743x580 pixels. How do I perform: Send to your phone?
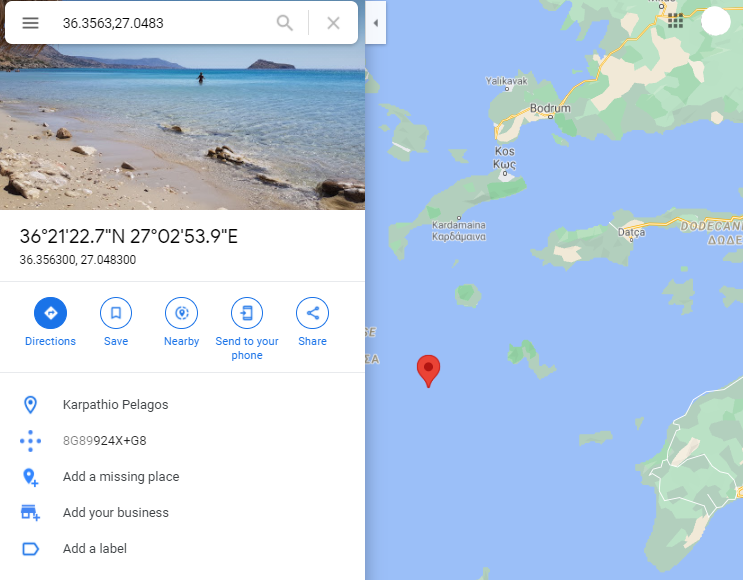[x=247, y=329]
